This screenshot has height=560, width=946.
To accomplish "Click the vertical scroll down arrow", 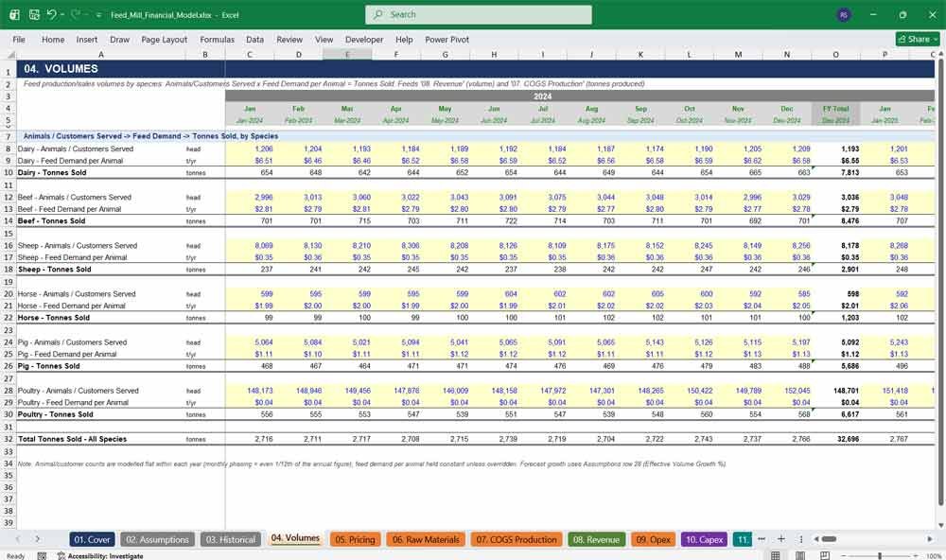I will point(940,525).
